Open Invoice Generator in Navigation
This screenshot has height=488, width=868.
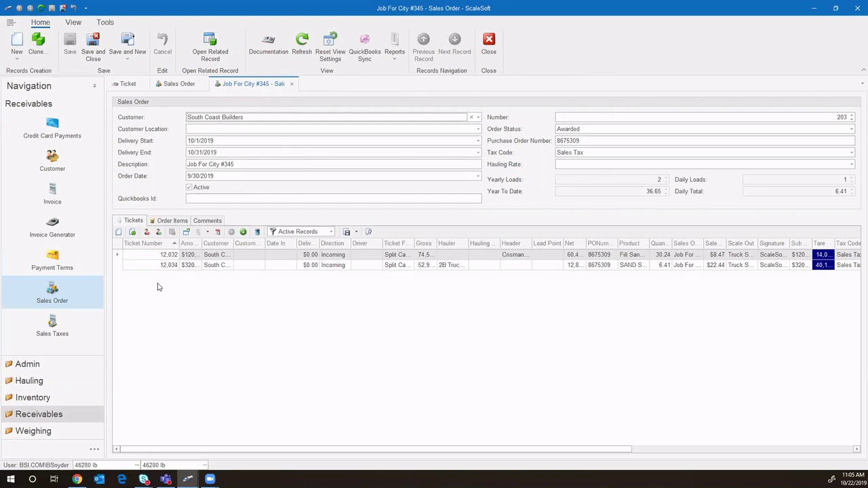[x=52, y=228]
